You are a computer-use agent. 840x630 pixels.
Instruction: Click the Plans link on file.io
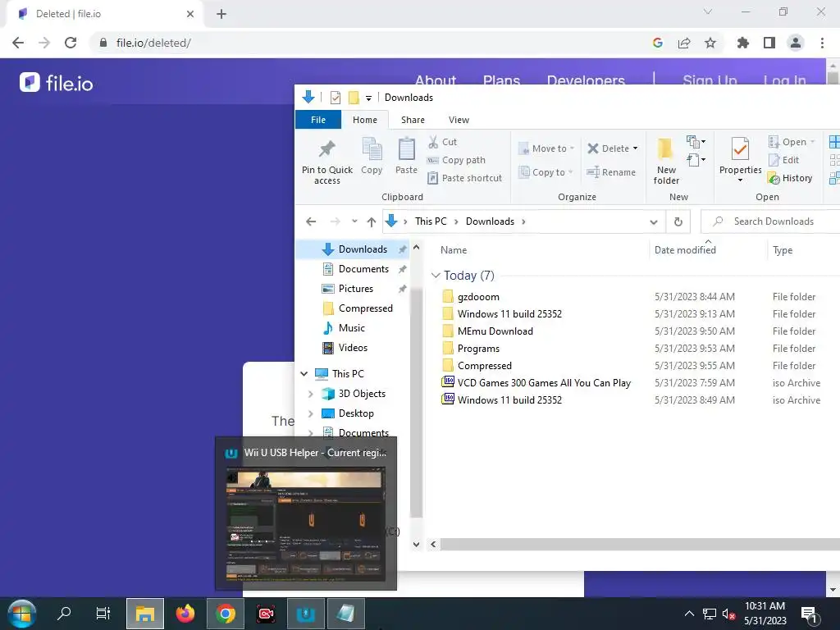coord(501,81)
